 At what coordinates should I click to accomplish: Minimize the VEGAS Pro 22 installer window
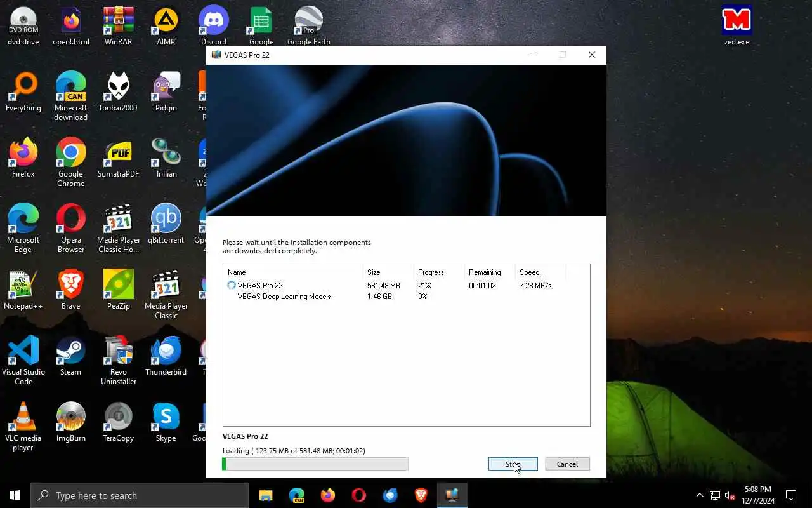pyautogui.click(x=534, y=55)
